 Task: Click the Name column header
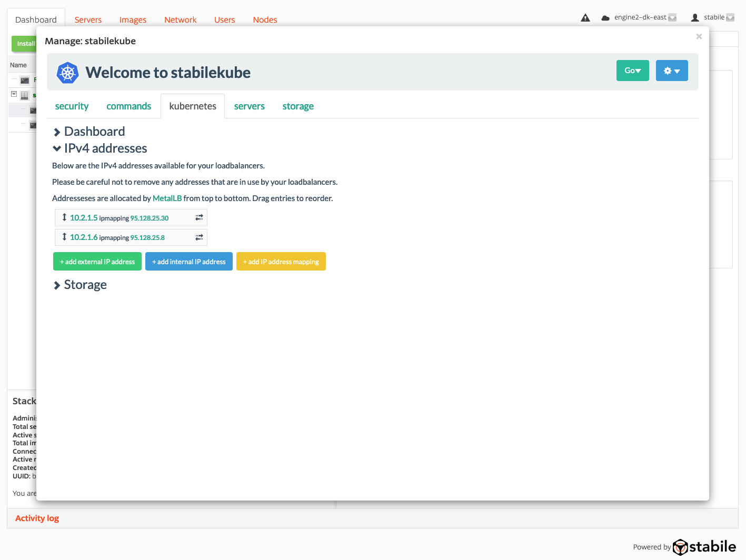click(18, 65)
